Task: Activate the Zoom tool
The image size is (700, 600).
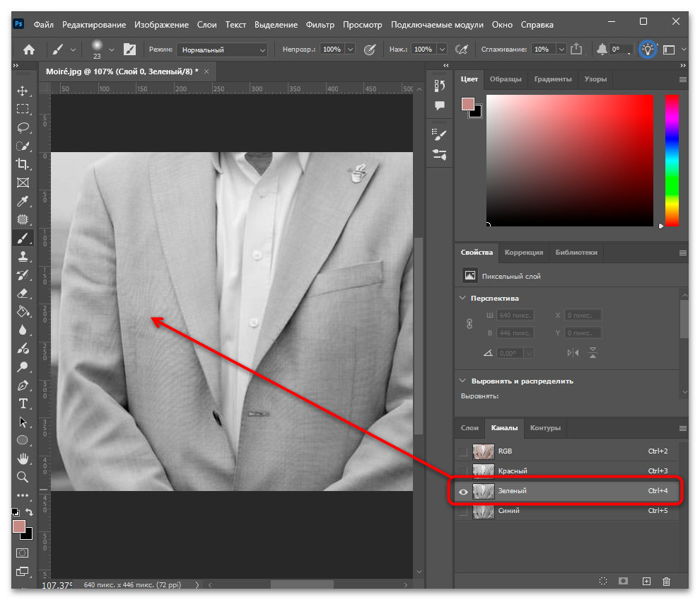Action: pyautogui.click(x=23, y=477)
